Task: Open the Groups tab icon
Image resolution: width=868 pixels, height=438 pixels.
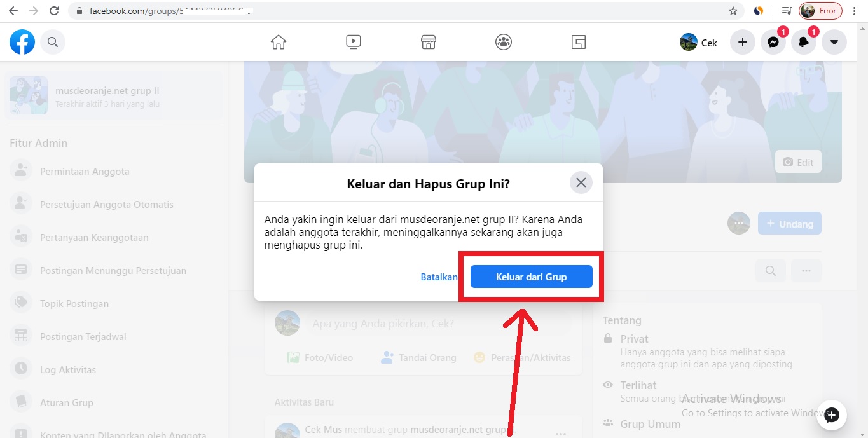Action: click(504, 42)
